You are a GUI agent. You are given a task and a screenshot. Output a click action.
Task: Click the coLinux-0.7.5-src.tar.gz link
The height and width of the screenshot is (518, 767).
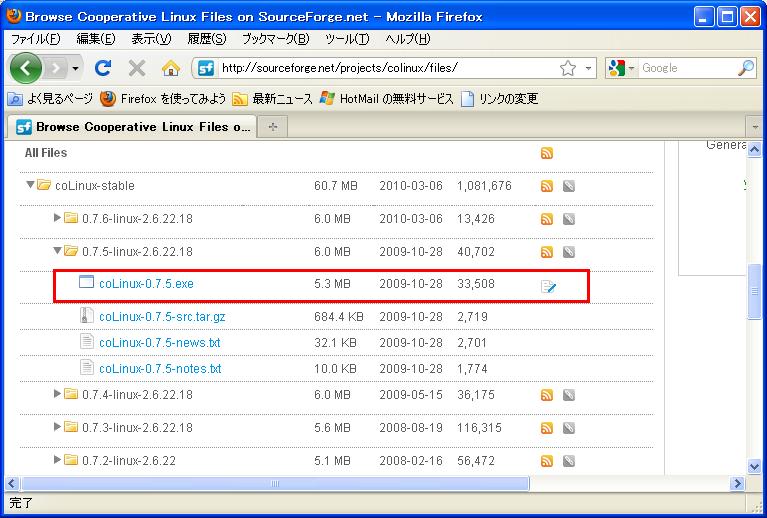pos(162,316)
